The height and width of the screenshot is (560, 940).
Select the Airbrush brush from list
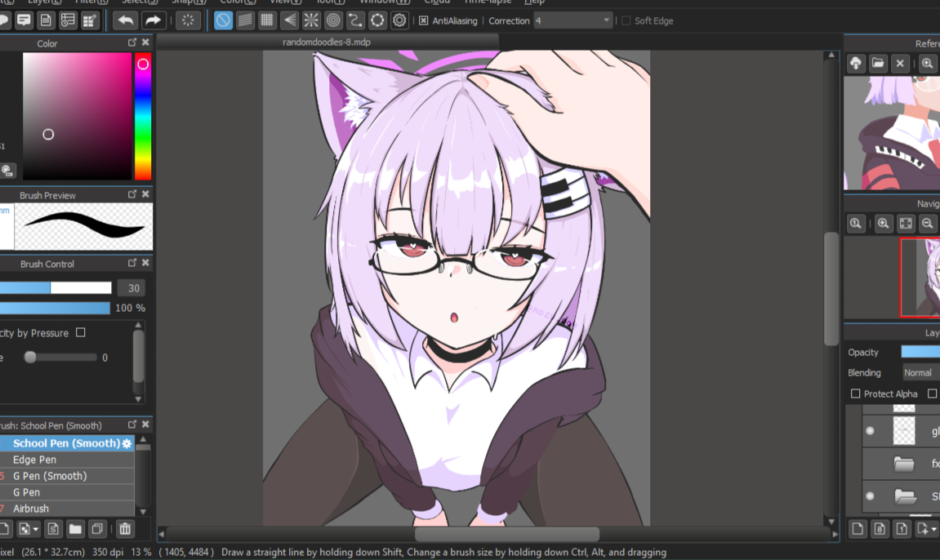pyautogui.click(x=31, y=509)
